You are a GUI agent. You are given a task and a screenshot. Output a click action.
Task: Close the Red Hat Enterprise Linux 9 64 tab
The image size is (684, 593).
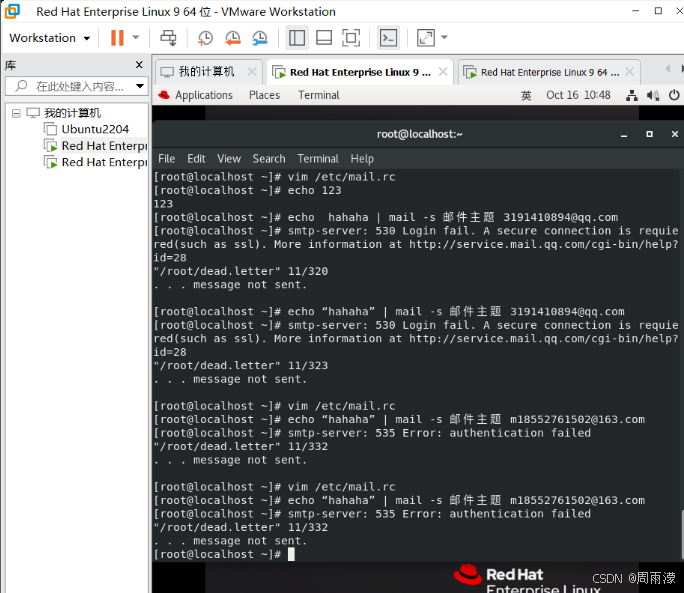(629, 72)
